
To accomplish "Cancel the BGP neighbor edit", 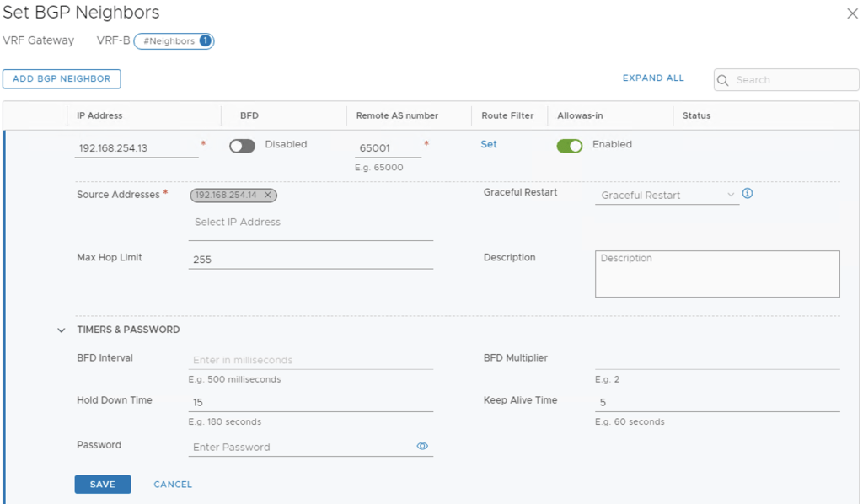I will 173,485.
